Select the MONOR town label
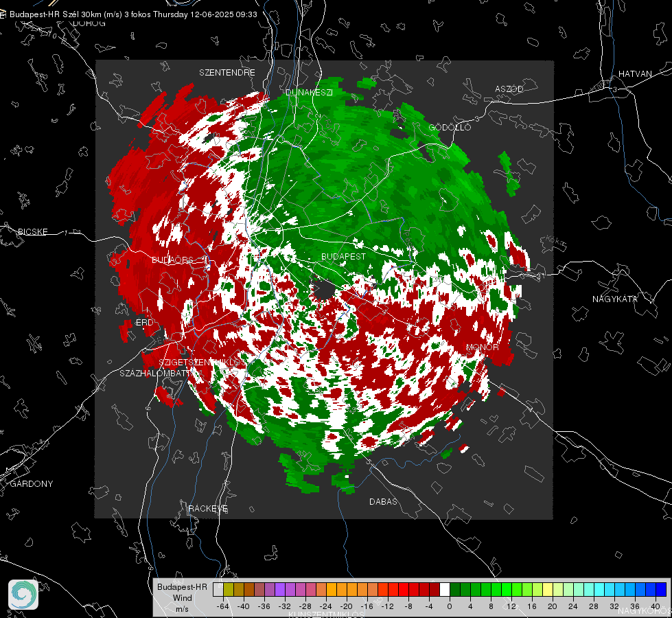This screenshot has height=618, width=672. pos(482,347)
